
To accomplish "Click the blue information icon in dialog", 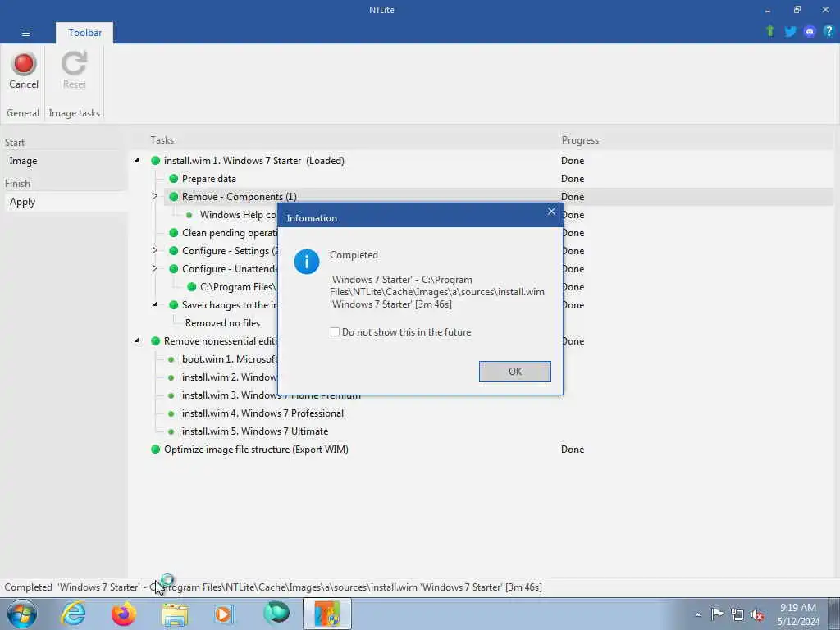I will 307,262.
